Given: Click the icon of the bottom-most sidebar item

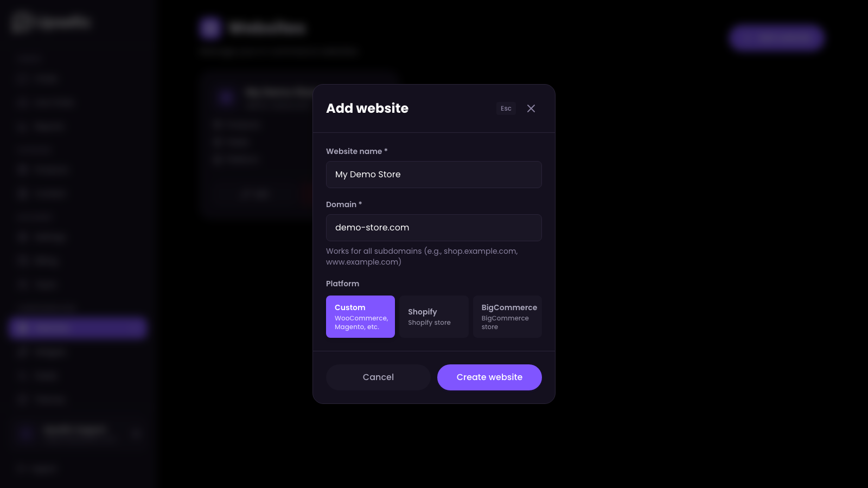Looking at the screenshot, I should tap(22, 469).
